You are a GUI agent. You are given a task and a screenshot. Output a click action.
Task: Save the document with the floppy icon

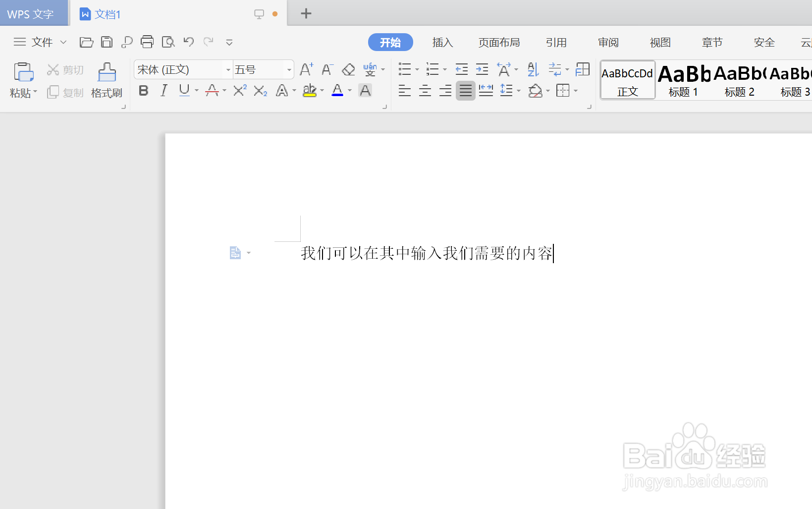click(x=107, y=42)
